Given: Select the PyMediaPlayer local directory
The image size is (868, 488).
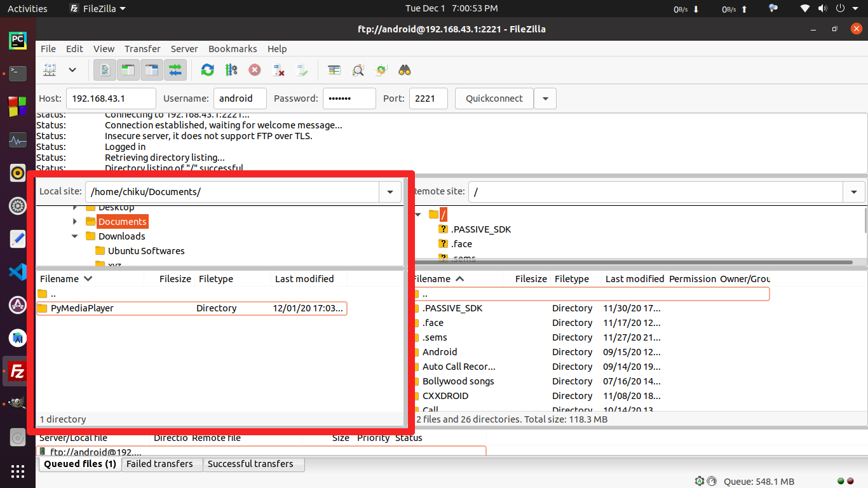Looking at the screenshot, I should [x=192, y=308].
